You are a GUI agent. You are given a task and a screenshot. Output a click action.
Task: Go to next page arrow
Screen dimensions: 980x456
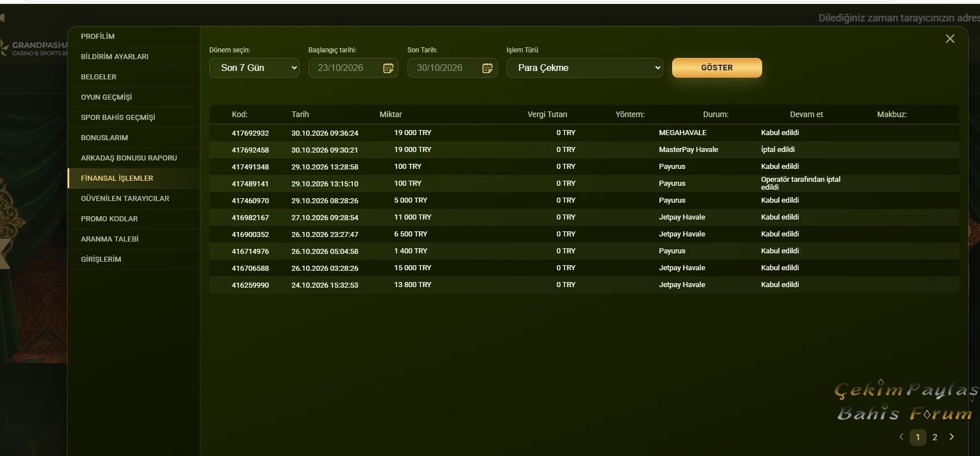952,437
